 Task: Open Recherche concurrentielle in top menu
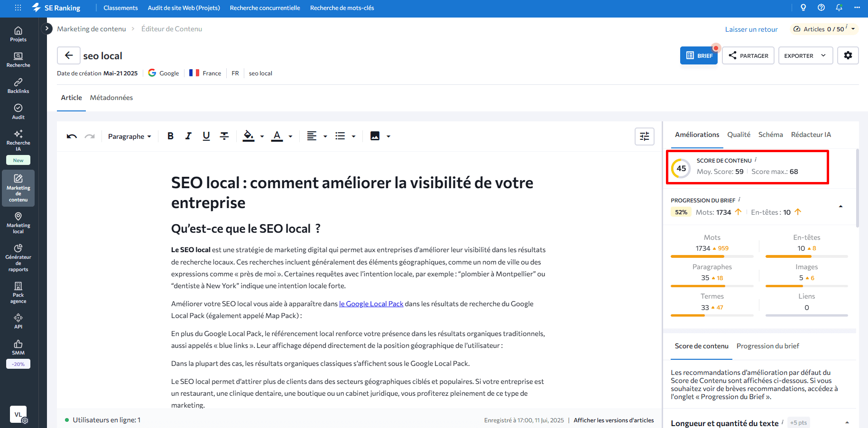point(265,8)
